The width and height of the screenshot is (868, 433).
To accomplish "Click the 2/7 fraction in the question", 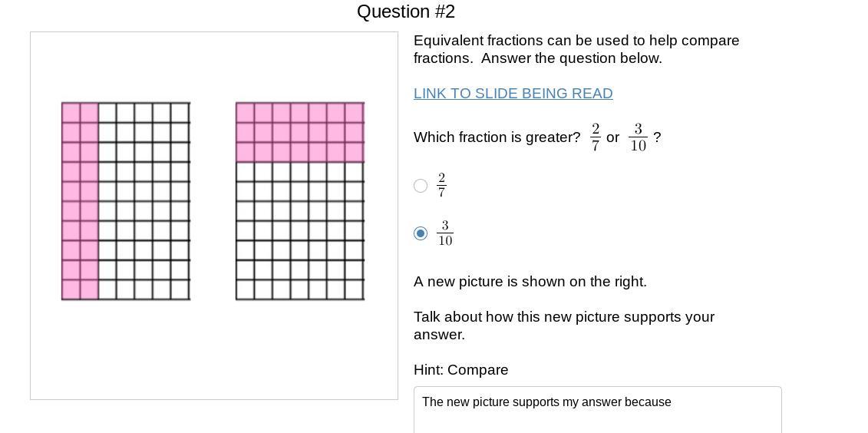I will [596, 137].
